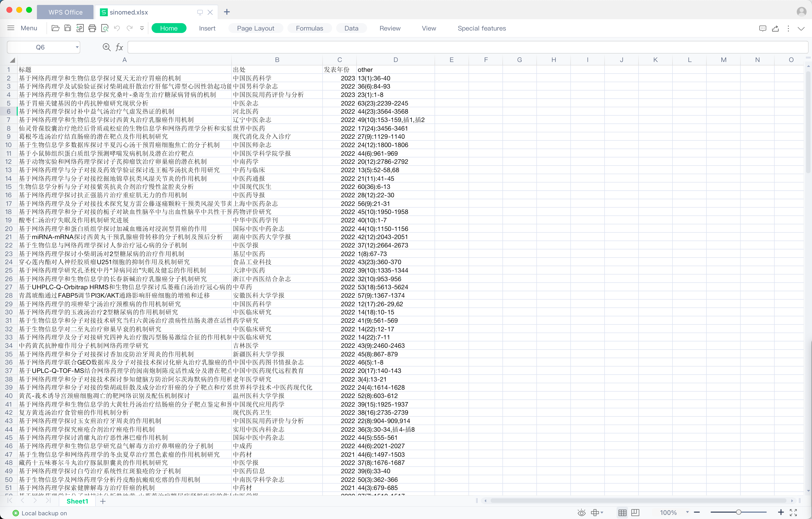Click the Open file folder icon
This screenshot has height=519, width=812.
point(55,28)
